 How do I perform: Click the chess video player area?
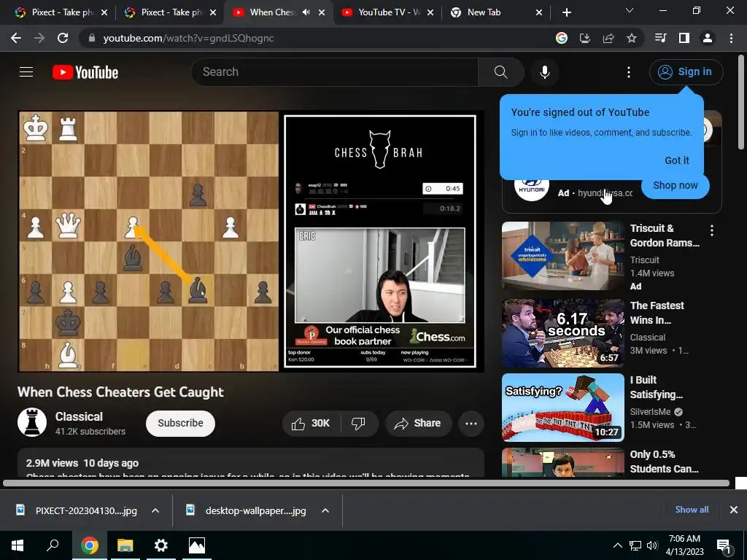point(251,241)
